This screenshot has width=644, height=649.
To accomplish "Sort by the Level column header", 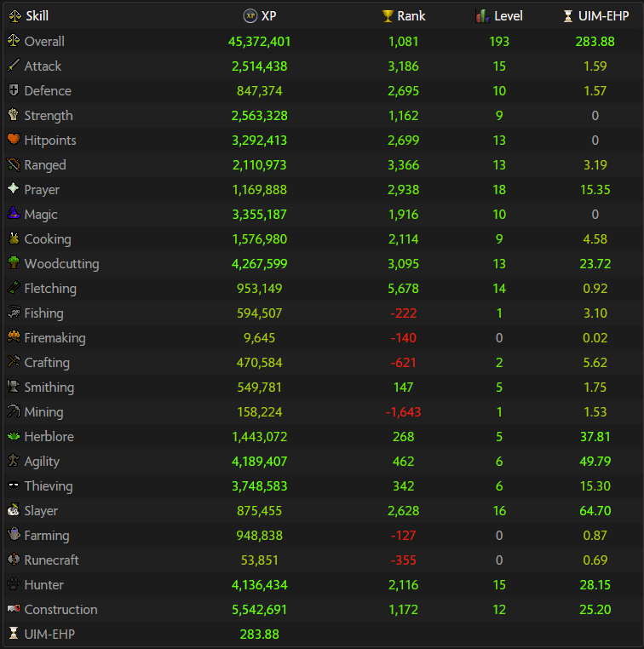I will 509,15.
